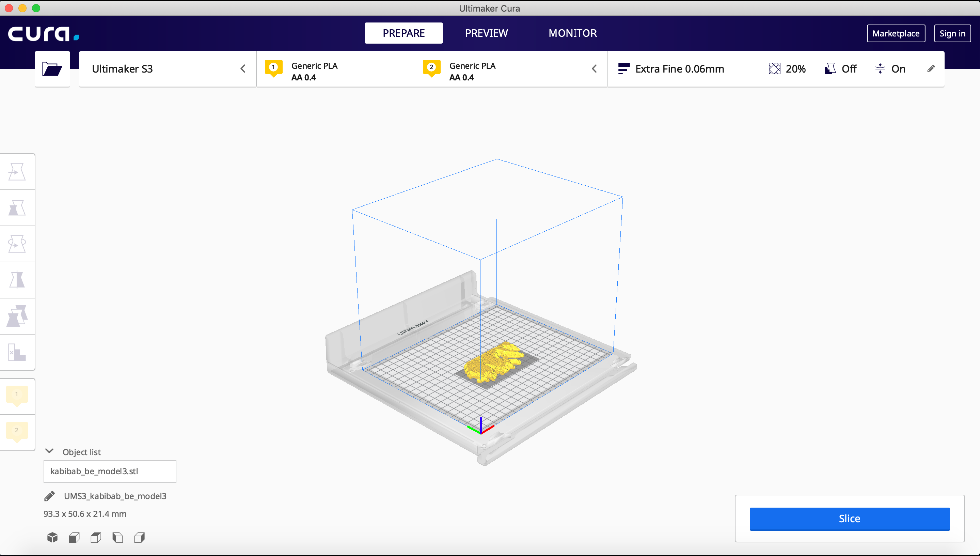This screenshot has width=980, height=556.
Task: Switch to top view cube icon
Action: click(x=96, y=538)
